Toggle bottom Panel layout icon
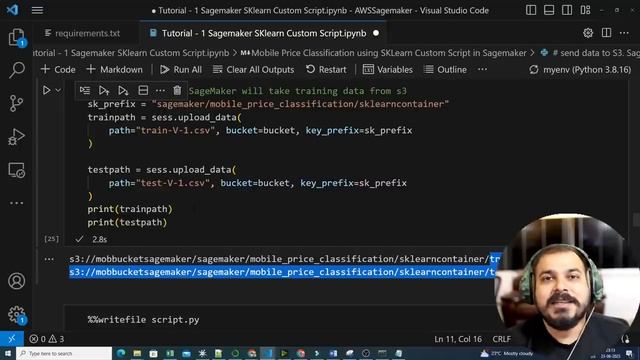 point(549,10)
